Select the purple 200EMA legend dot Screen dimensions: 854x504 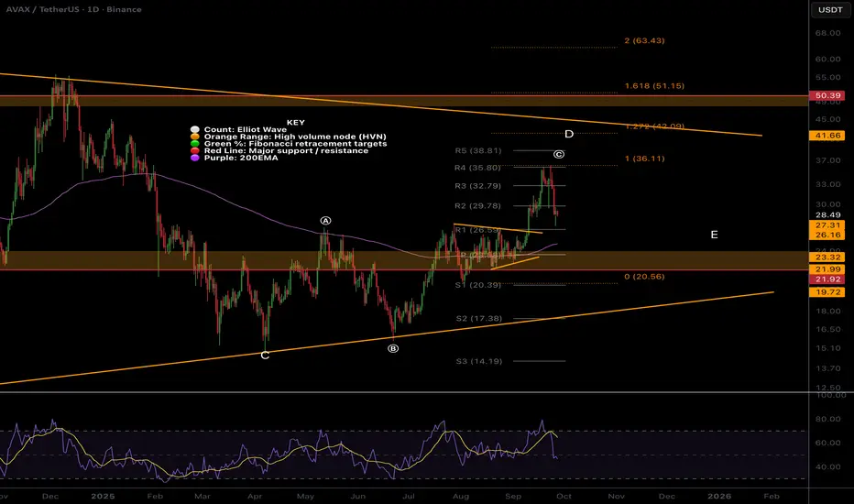click(x=194, y=159)
